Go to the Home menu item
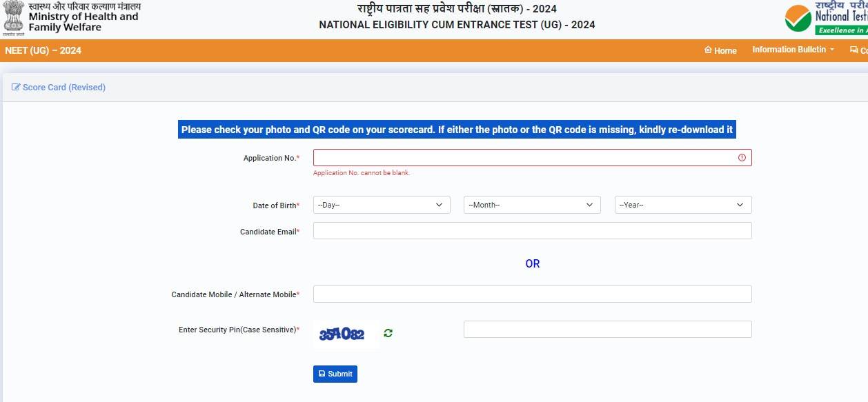Viewport: 868px width, 402px height. click(x=720, y=50)
